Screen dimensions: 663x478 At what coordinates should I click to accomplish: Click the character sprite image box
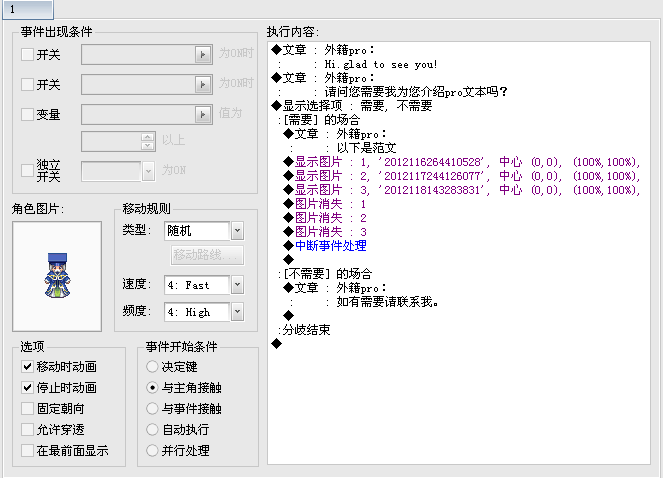(x=57, y=276)
